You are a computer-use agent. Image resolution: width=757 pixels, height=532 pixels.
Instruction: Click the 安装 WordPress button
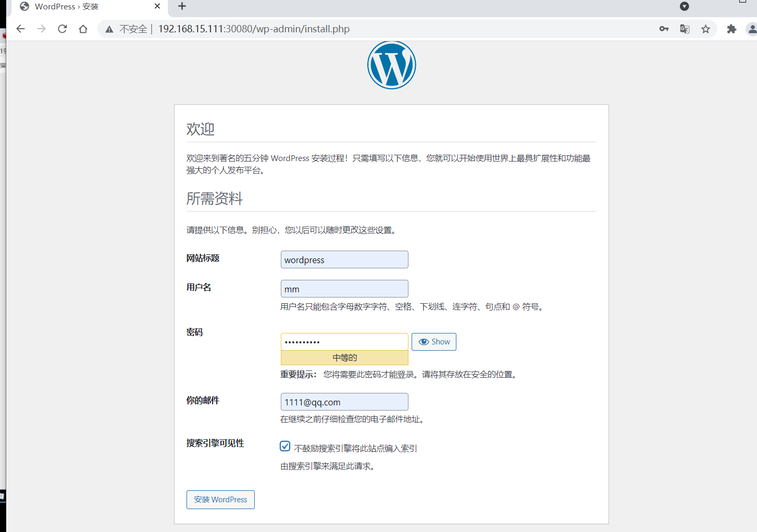pyautogui.click(x=220, y=500)
